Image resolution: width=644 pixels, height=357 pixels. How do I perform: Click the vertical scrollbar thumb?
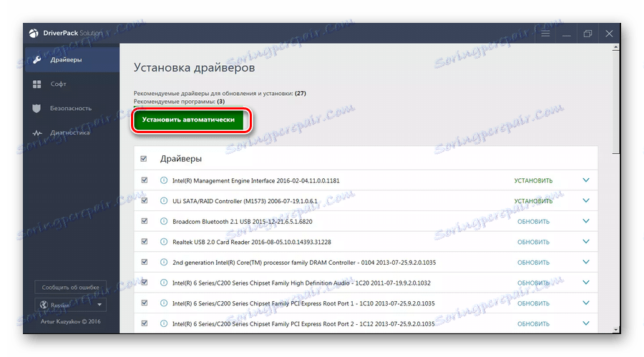[615, 103]
